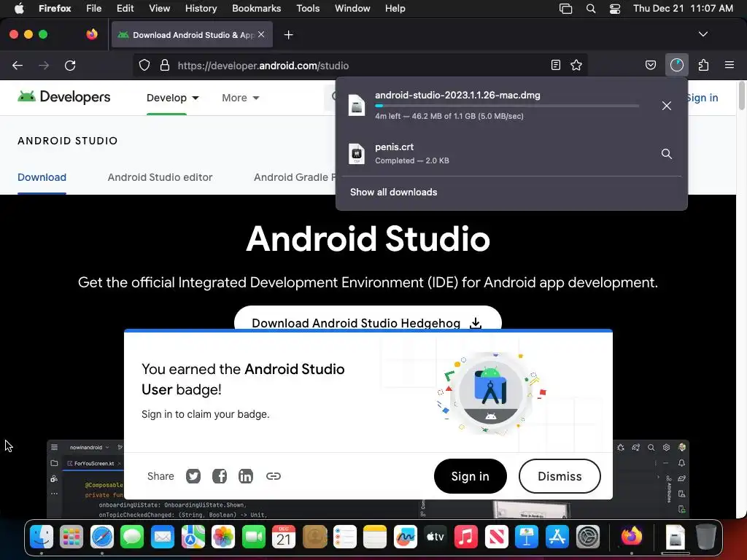
Task: Click Download Android Studio Hedgehog button
Action: [368, 318]
